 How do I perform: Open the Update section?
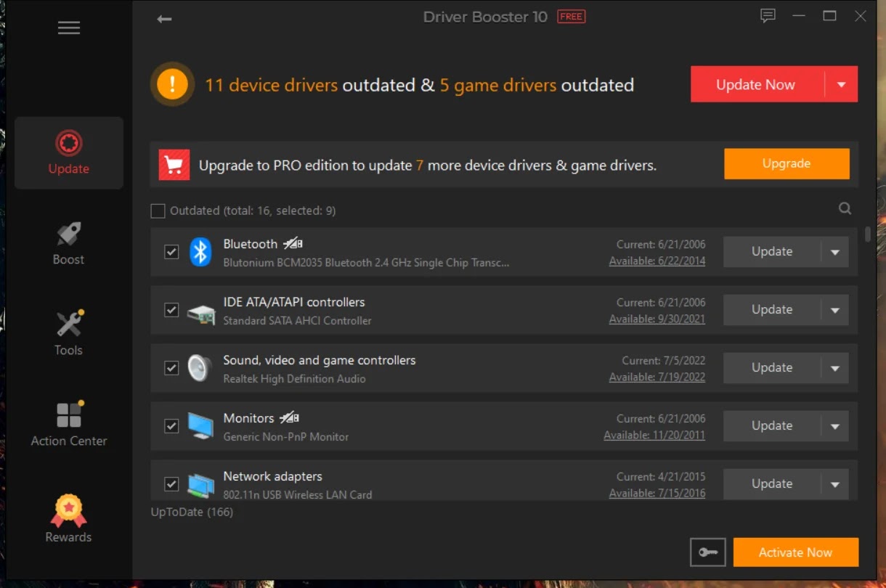69,153
